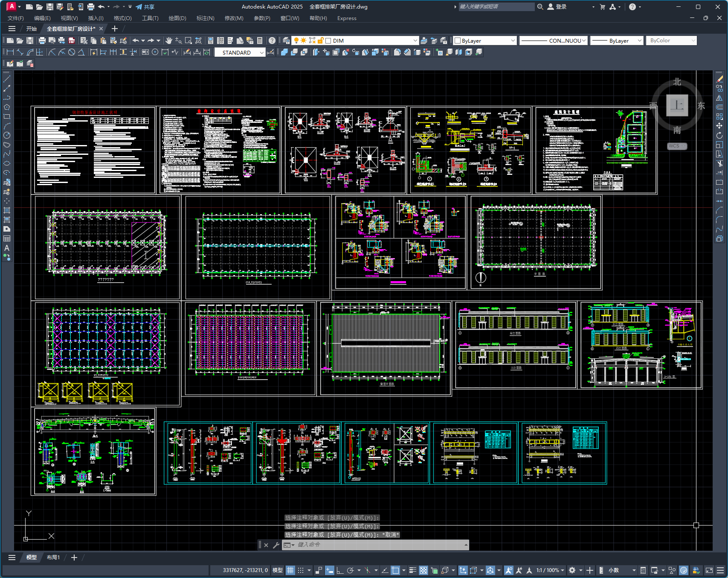Click the 上 top face of ViewCube
The height and width of the screenshot is (578, 728).
click(x=677, y=105)
